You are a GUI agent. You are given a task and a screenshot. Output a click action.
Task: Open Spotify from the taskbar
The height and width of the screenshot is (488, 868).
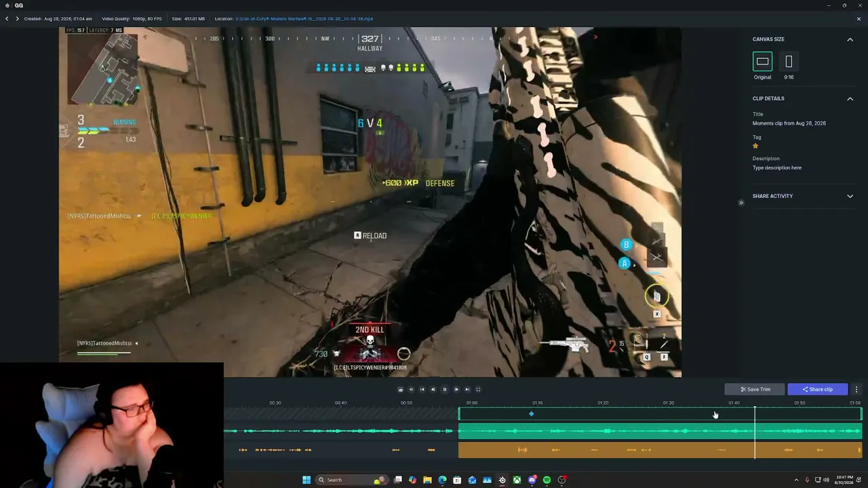click(x=547, y=480)
